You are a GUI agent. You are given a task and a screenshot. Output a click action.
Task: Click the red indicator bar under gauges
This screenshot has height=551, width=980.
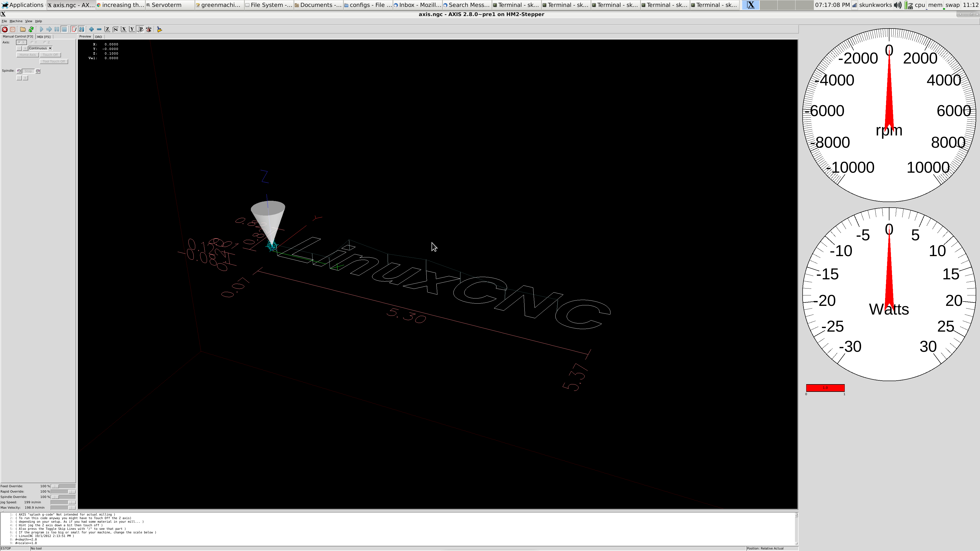coord(825,388)
